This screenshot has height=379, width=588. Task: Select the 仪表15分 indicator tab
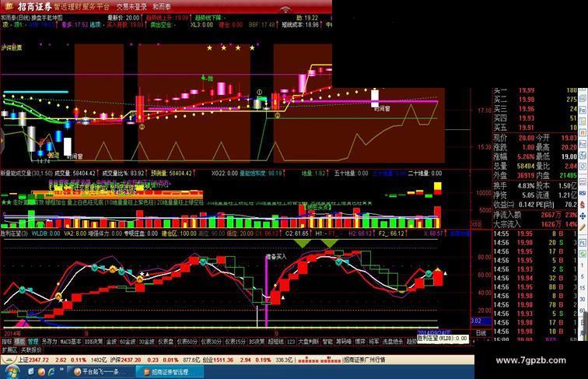coord(236,342)
